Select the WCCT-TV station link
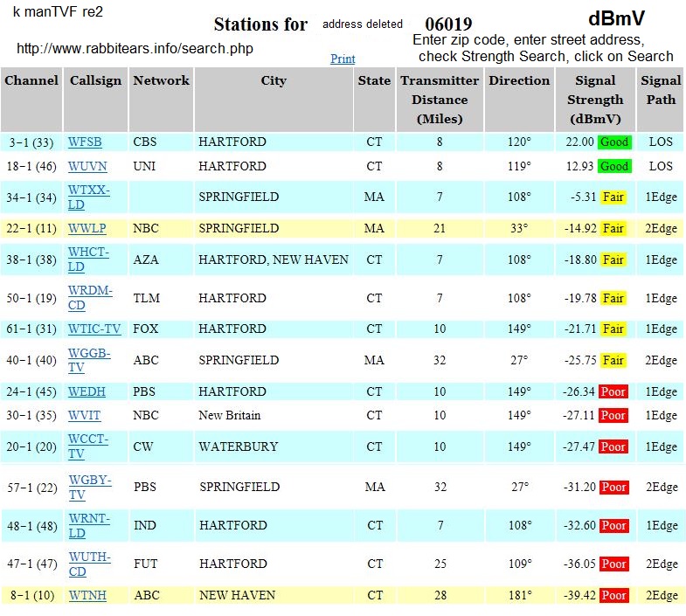This screenshot has height=616, width=686. coord(88,446)
